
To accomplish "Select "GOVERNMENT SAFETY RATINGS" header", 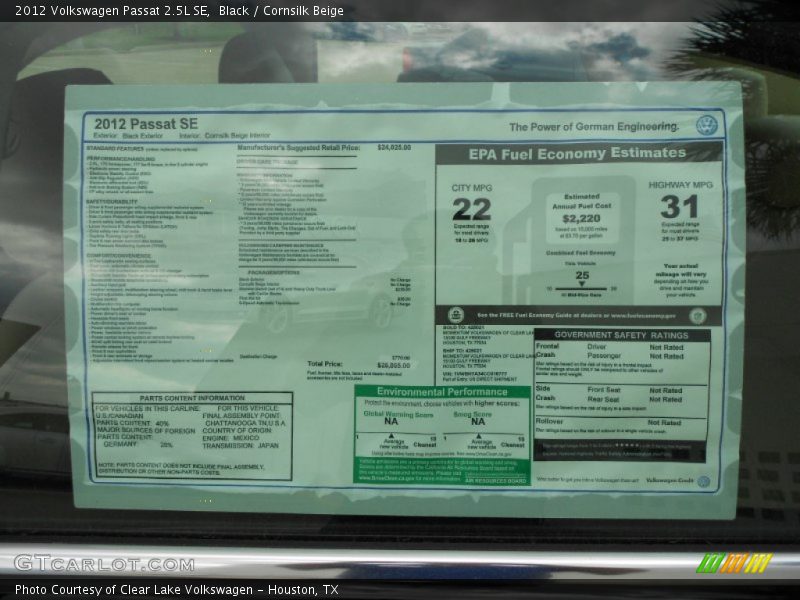I will (621, 335).
